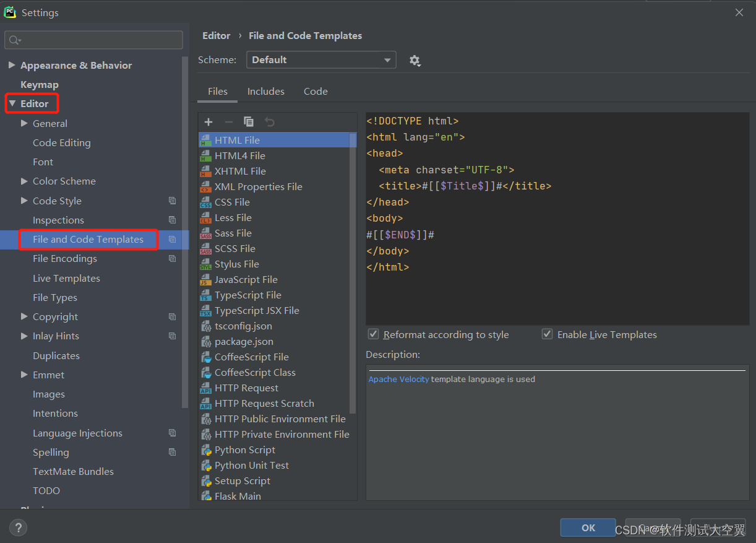Toggle Reformat according to style checkbox
756x543 pixels.
tap(373, 334)
